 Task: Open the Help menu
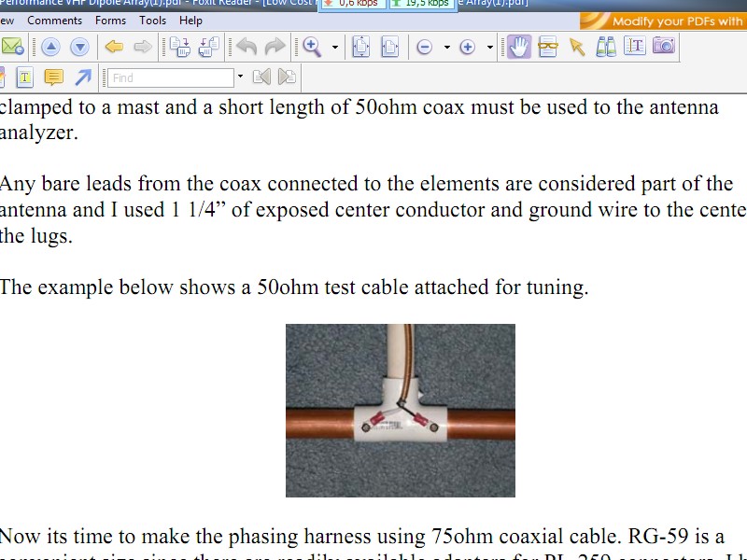(191, 21)
